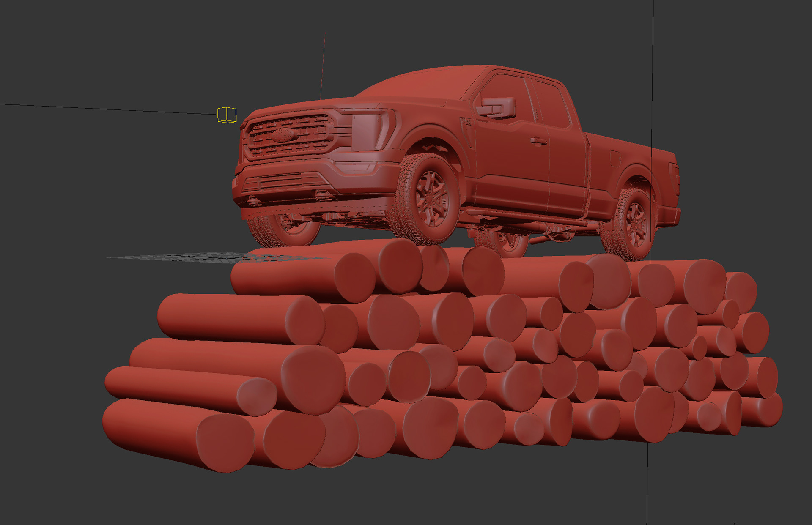Select the front right wheel rim
Screen dimensions: 812x525
[x=431, y=199]
